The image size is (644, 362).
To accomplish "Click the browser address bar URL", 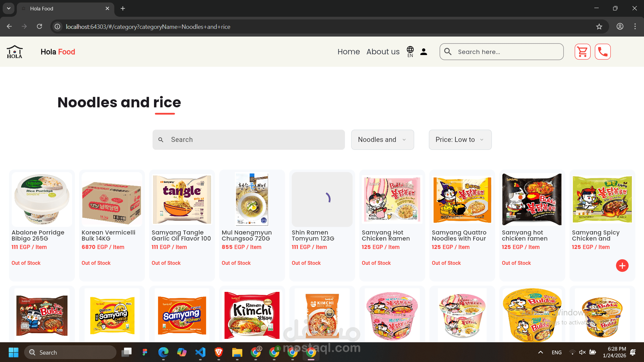I will (x=148, y=27).
